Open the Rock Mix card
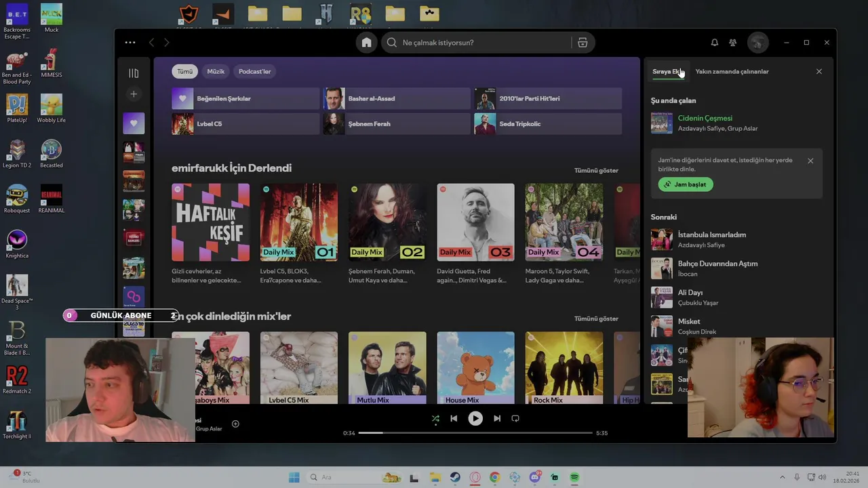Screen dimensions: 868x488 click(564, 368)
